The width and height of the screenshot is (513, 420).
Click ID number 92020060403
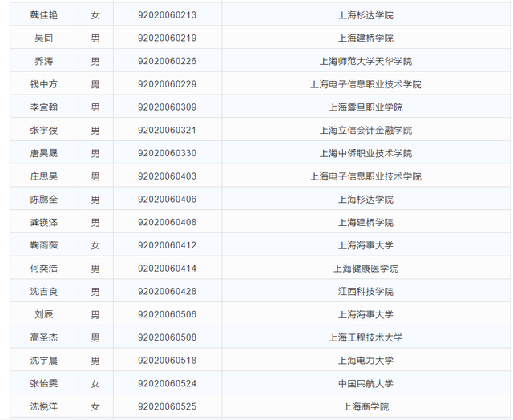(167, 176)
